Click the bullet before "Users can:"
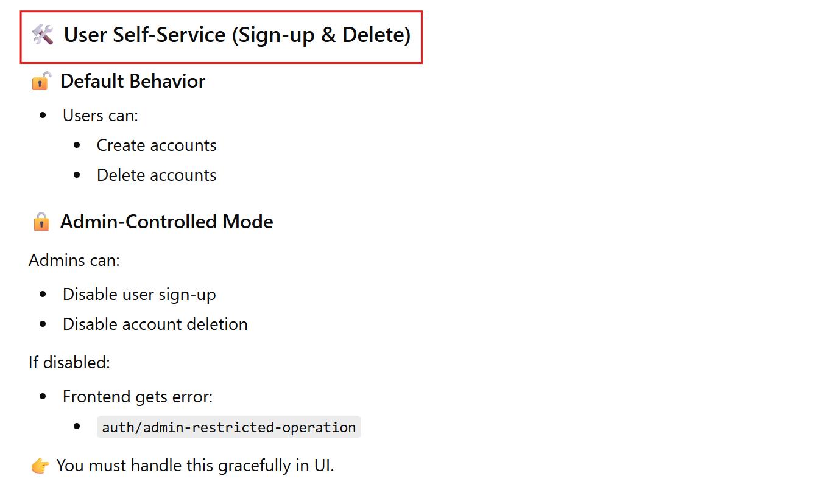Screen dimensions: 829x504 tap(43, 116)
